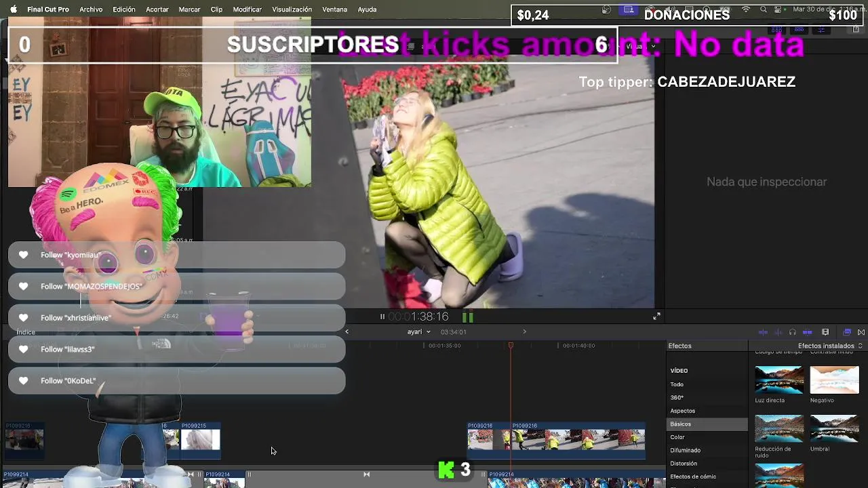Select the Color effects category
Screen dimensions: 868x488
point(677,437)
